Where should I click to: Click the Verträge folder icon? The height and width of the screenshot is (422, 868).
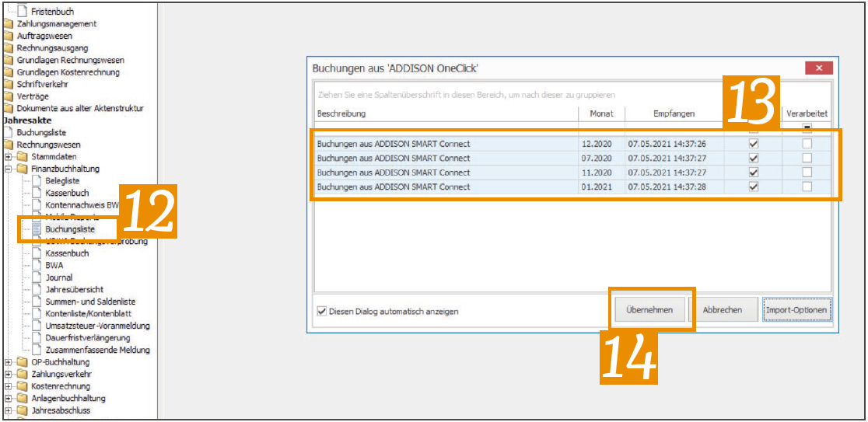[9, 97]
